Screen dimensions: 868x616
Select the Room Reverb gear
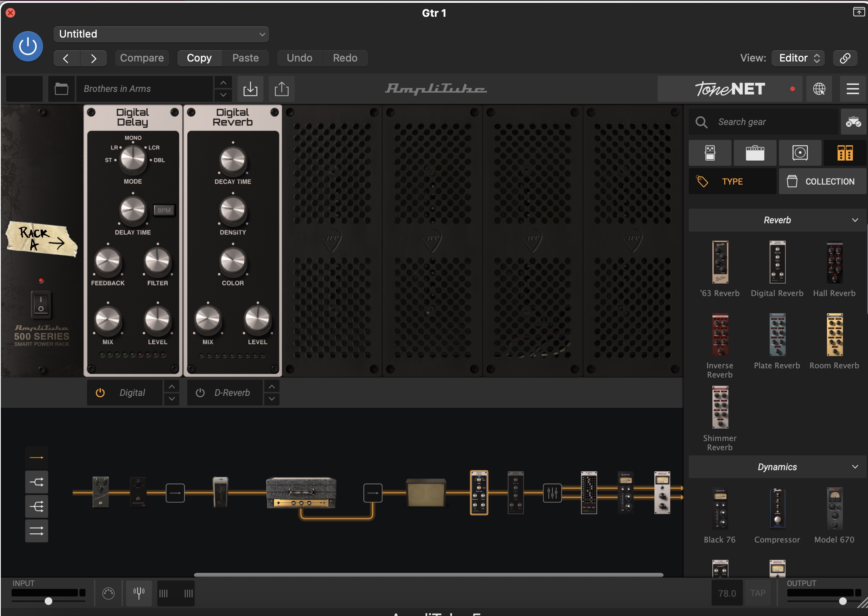(x=834, y=342)
